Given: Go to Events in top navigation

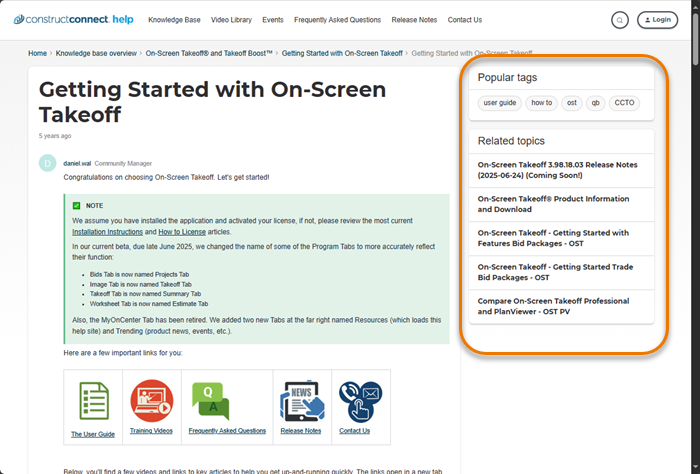Looking at the screenshot, I should (273, 20).
